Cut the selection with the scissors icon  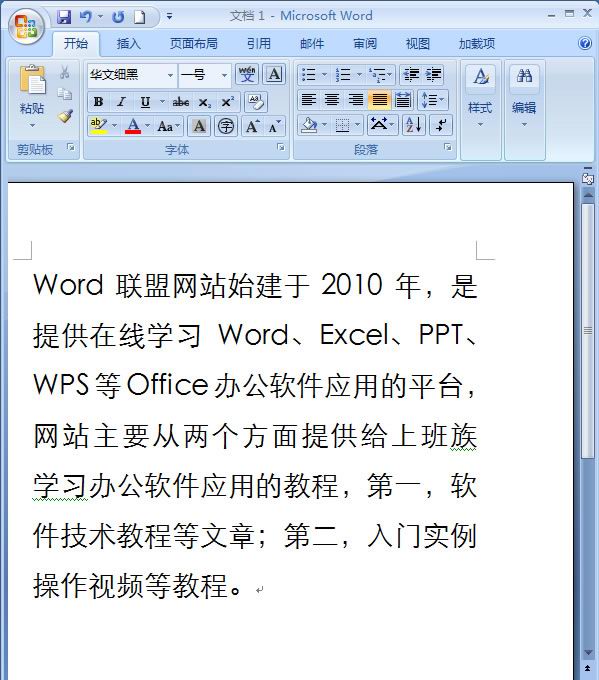point(65,72)
